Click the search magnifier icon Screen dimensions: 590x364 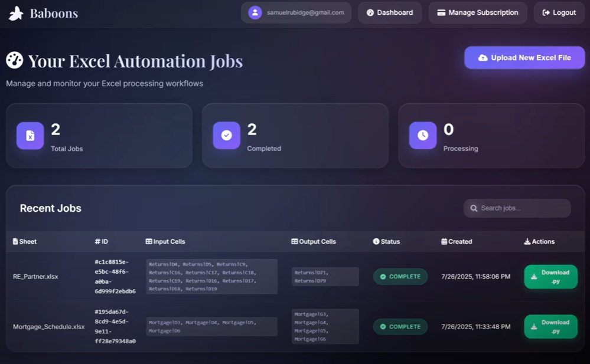(x=474, y=208)
